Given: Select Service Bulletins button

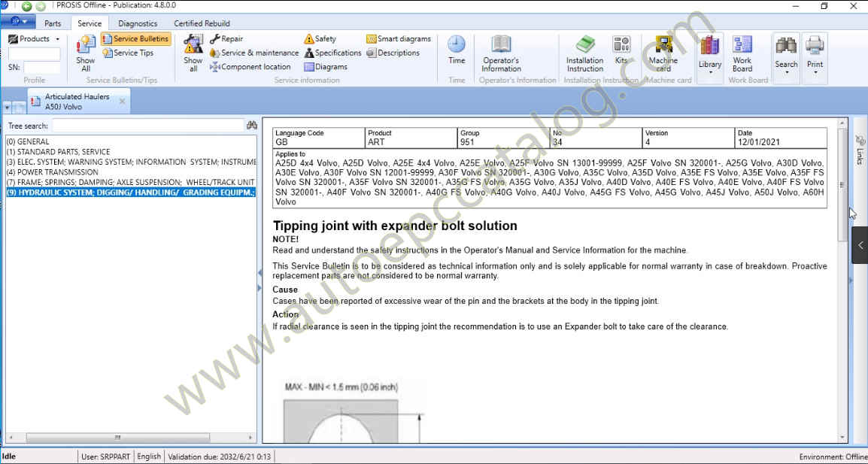Looking at the screenshot, I should (135, 39).
